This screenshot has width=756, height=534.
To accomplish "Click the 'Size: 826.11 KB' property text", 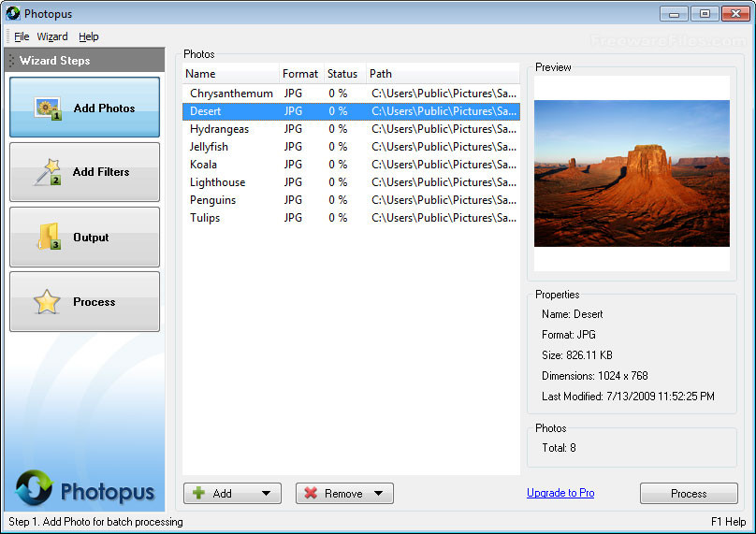I will pos(577,355).
